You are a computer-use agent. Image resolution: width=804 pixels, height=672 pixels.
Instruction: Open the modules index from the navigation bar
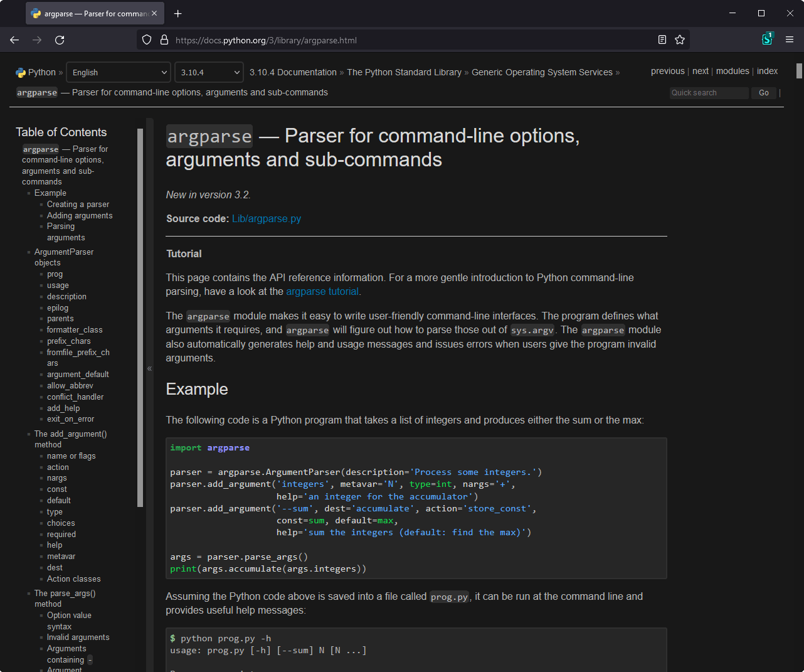(733, 71)
